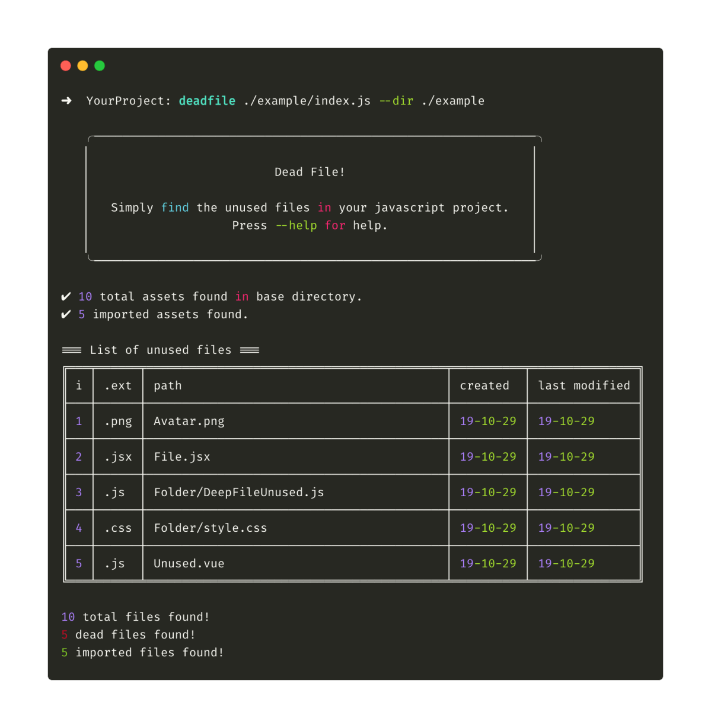Click the prompt arrow before YourProject

click(66, 101)
